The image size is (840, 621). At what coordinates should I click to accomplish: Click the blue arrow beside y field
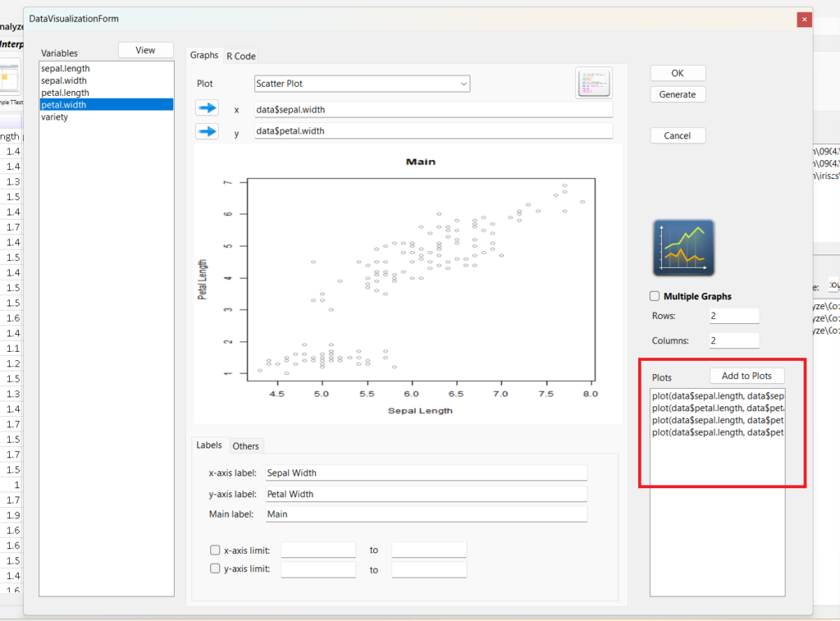[x=207, y=131]
